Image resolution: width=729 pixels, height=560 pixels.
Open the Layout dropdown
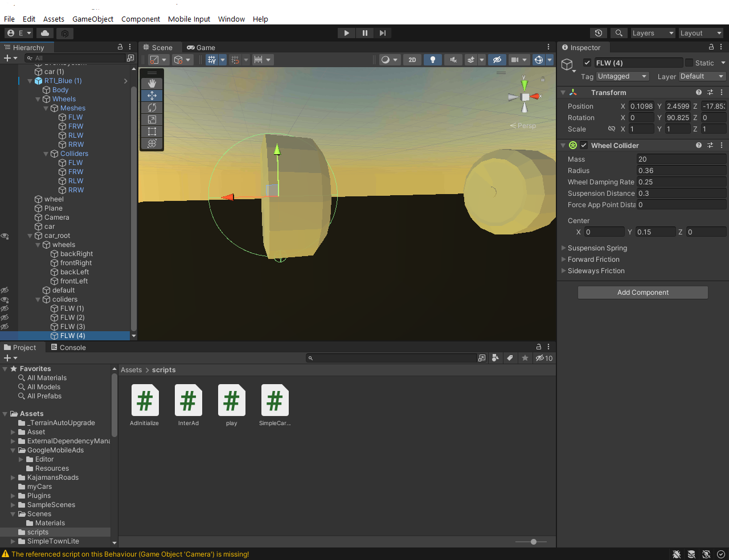pyautogui.click(x=701, y=33)
